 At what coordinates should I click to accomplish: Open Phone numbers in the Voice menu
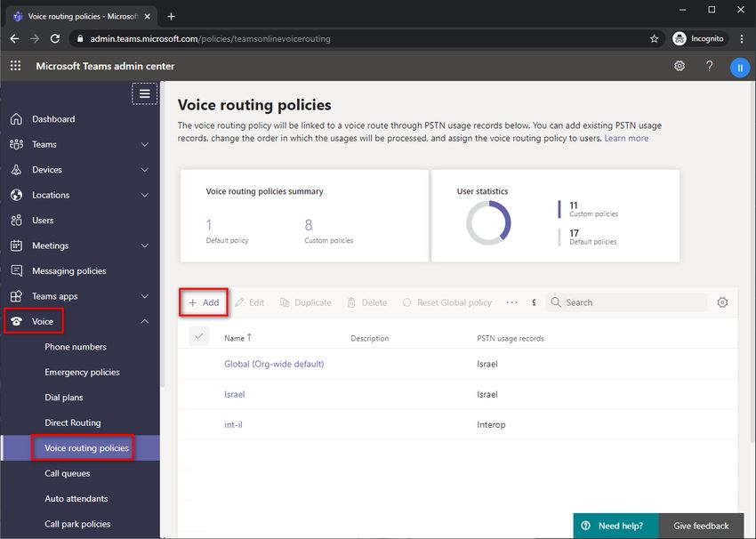click(76, 347)
